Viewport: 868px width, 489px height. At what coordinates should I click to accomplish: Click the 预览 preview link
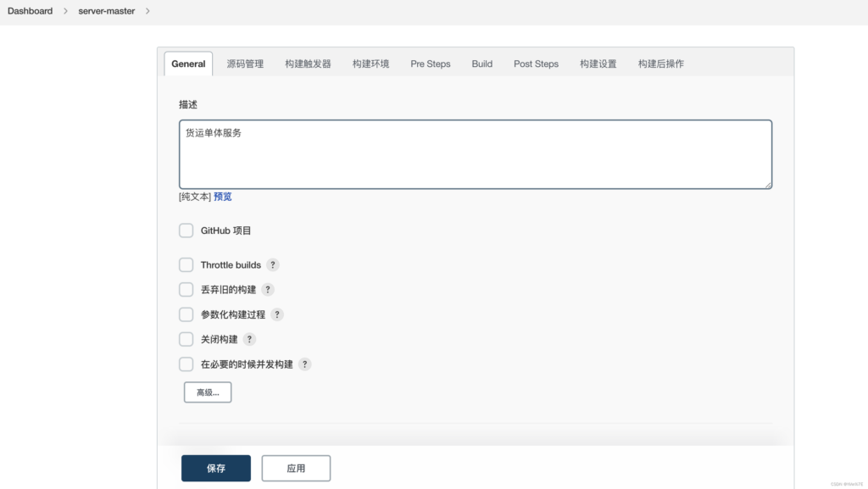point(223,197)
